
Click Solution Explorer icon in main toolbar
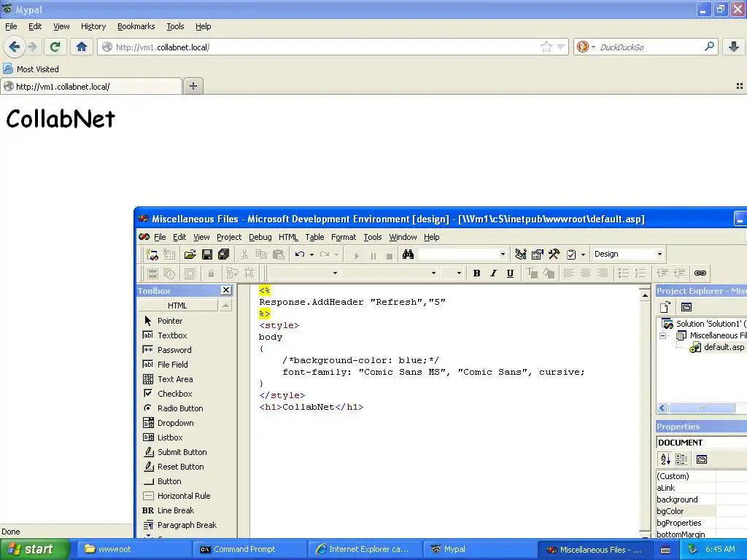click(x=520, y=254)
